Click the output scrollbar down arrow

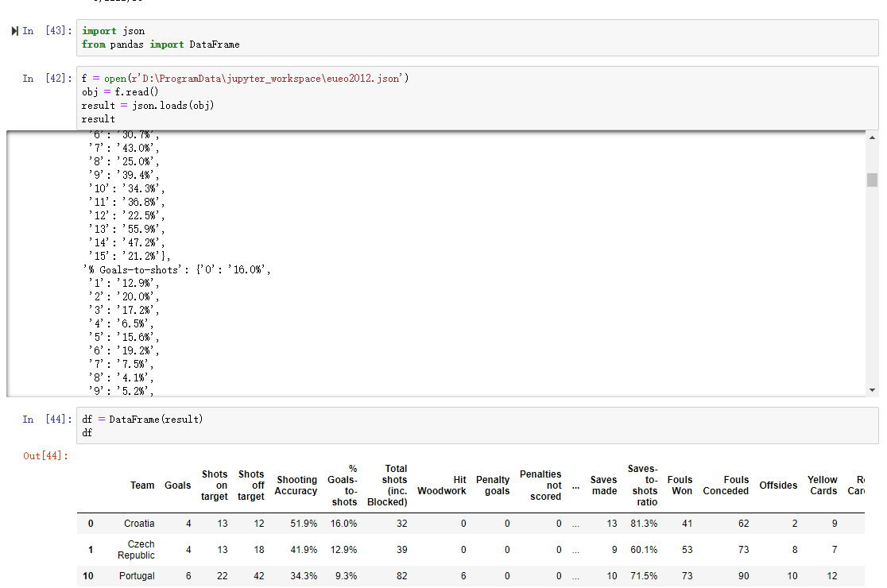872,390
